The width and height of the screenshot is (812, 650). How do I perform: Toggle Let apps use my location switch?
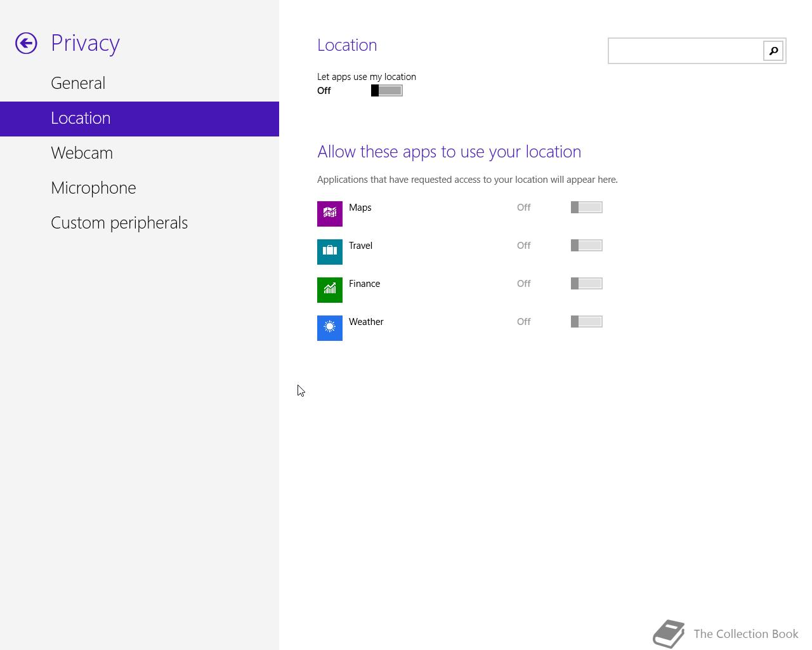[x=387, y=91]
